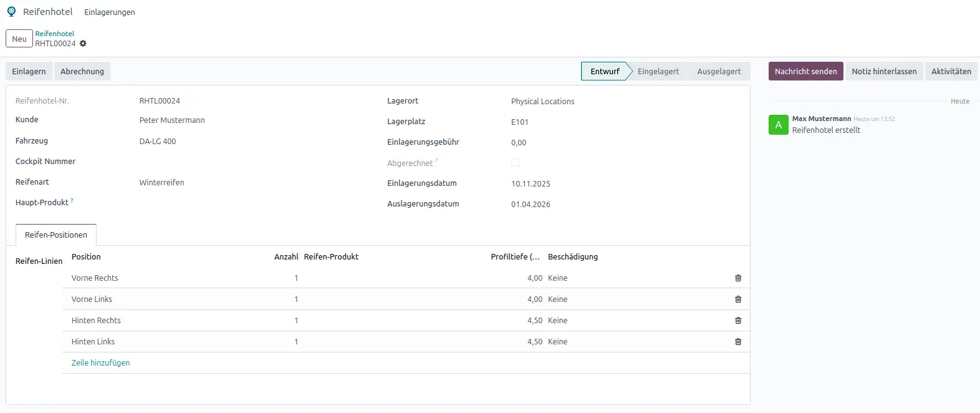This screenshot has height=413, width=980.
Task: Open the Einlagerungen menu
Action: click(x=110, y=12)
